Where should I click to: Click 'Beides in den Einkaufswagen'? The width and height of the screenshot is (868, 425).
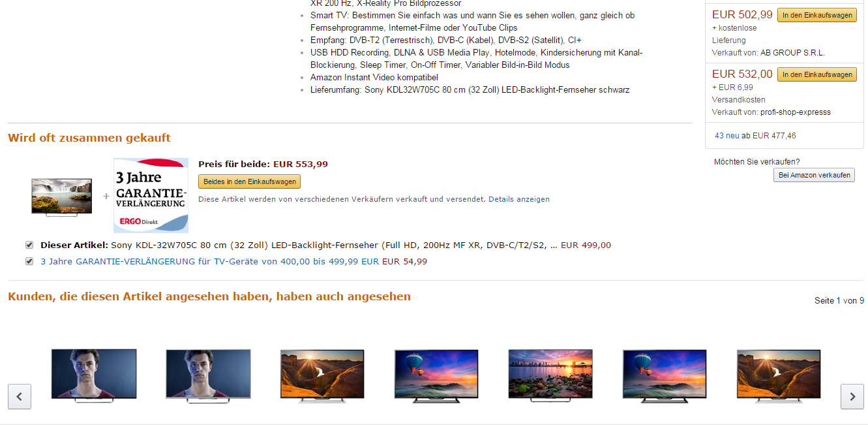[248, 181]
